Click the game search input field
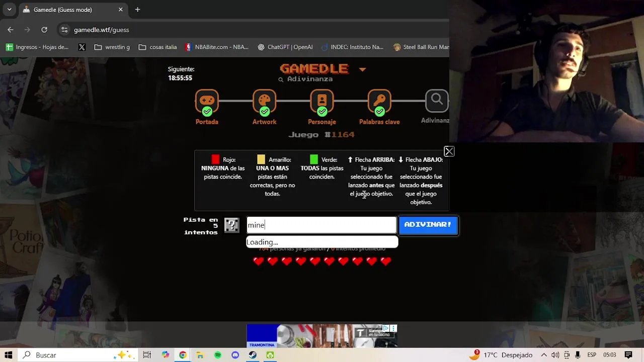The height and width of the screenshot is (362, 644). (321, 225)
